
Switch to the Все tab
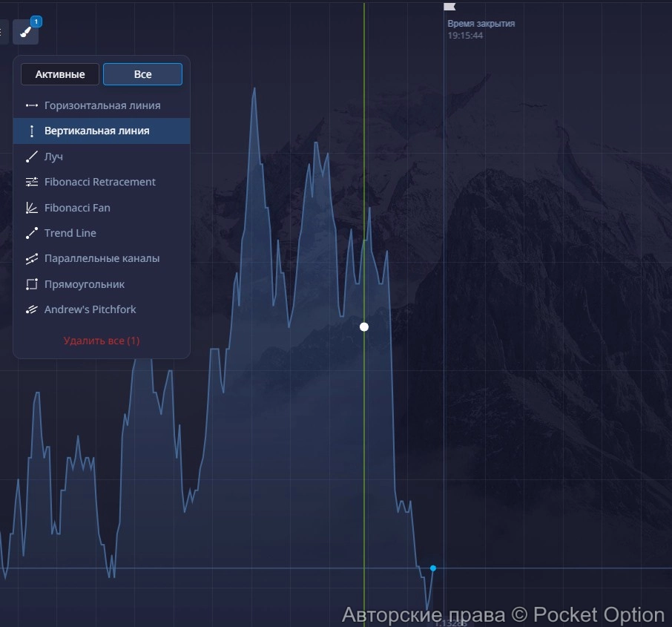click(x=142, y=74)
